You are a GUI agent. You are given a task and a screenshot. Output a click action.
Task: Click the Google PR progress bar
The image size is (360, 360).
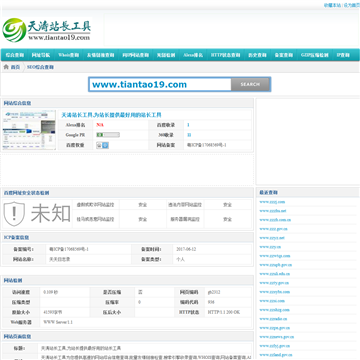pyautogui.click(x=108, y=135)
